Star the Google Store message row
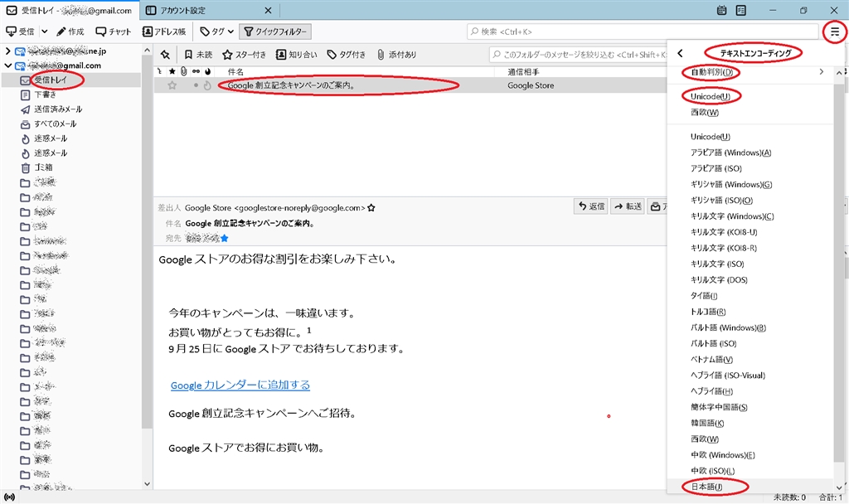 [172, 85]
